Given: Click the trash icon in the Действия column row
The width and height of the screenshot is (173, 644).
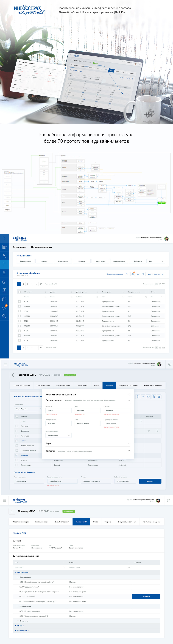Looking at the screenshot, I should point(157,431).
